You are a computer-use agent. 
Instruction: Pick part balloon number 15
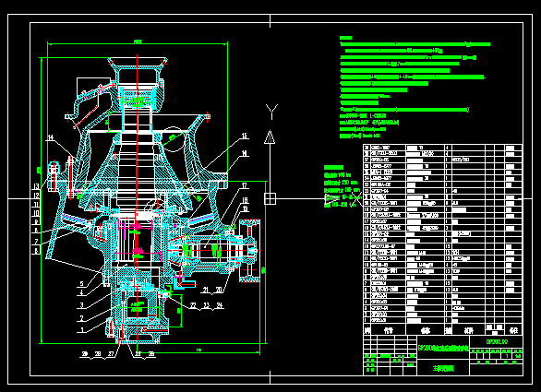pos(245,136)
